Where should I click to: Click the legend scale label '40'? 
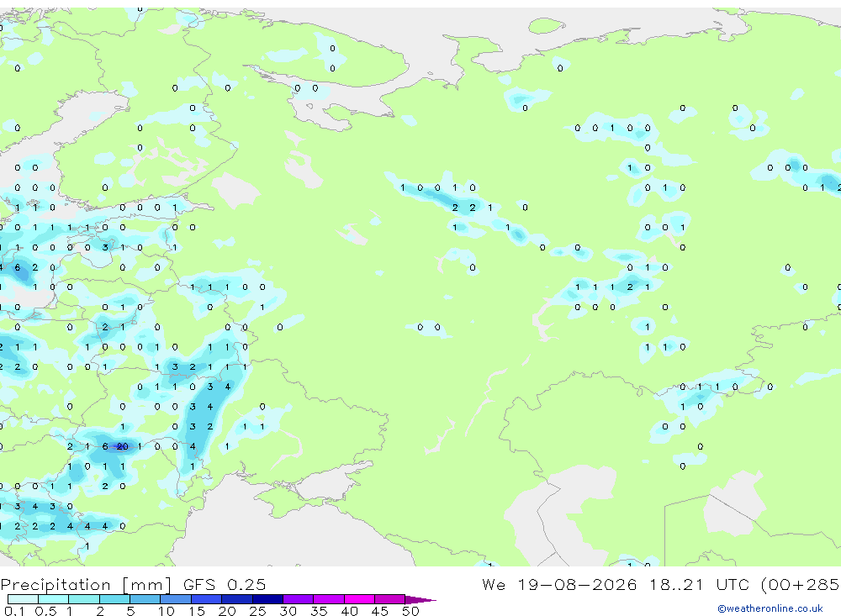(x=349, y=611)
